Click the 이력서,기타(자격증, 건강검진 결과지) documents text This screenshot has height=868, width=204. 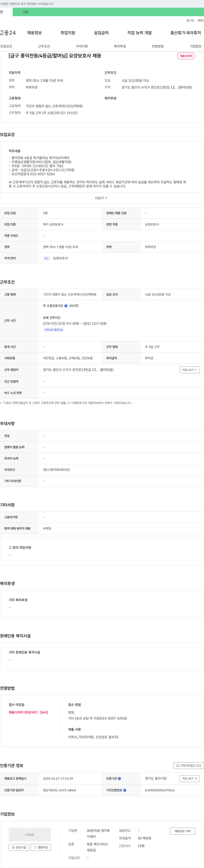point(93,737)
